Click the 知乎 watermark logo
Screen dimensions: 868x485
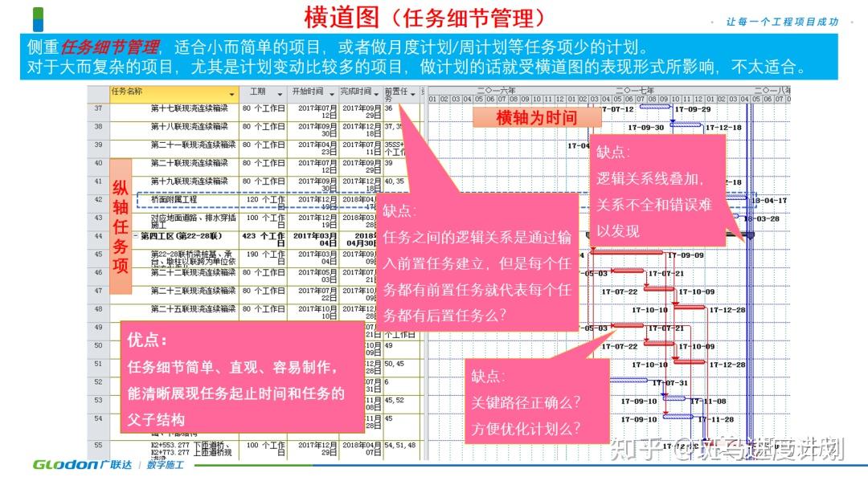tap(636, 449)
